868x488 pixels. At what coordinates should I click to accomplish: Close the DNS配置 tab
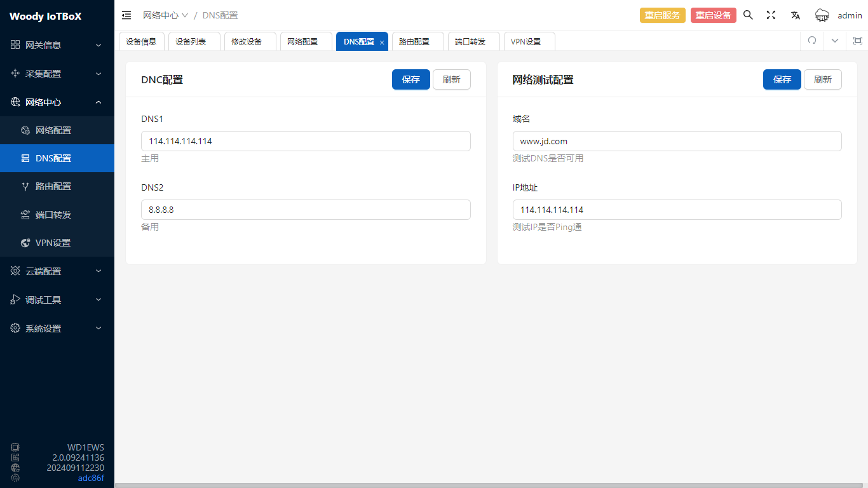(382, 42)
